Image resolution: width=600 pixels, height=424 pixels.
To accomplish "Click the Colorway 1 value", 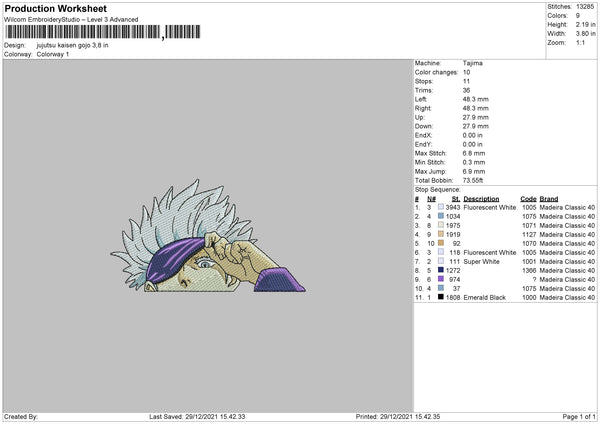I will tap(53, 54).
